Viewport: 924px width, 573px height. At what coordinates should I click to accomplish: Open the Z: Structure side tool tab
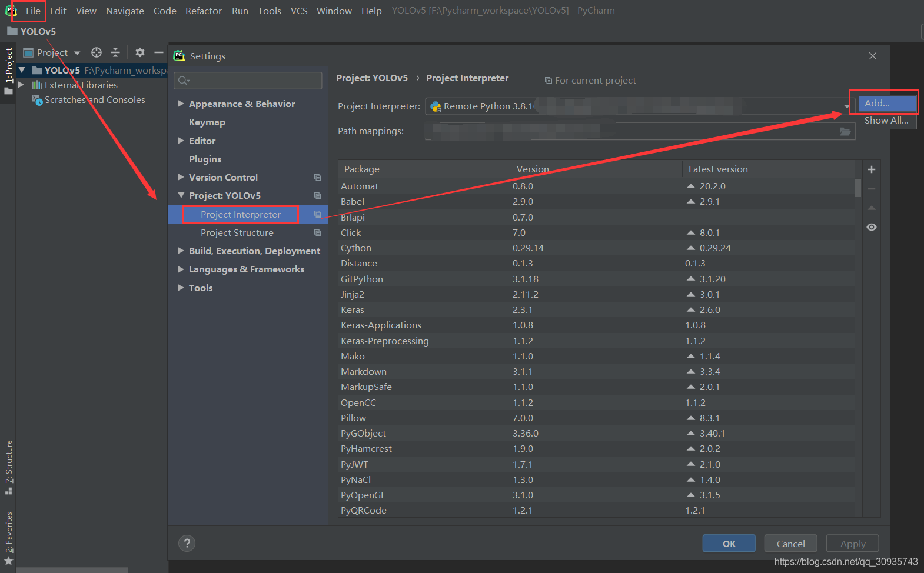pyautogui.click(x=8, y=467)
